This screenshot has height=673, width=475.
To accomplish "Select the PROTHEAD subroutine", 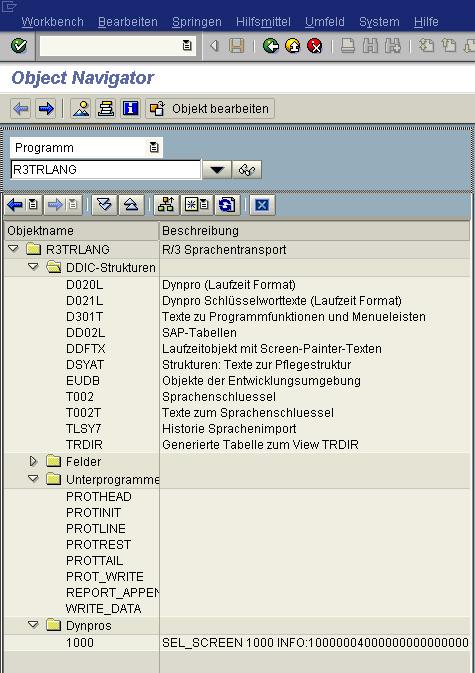I will click(99, 497).
